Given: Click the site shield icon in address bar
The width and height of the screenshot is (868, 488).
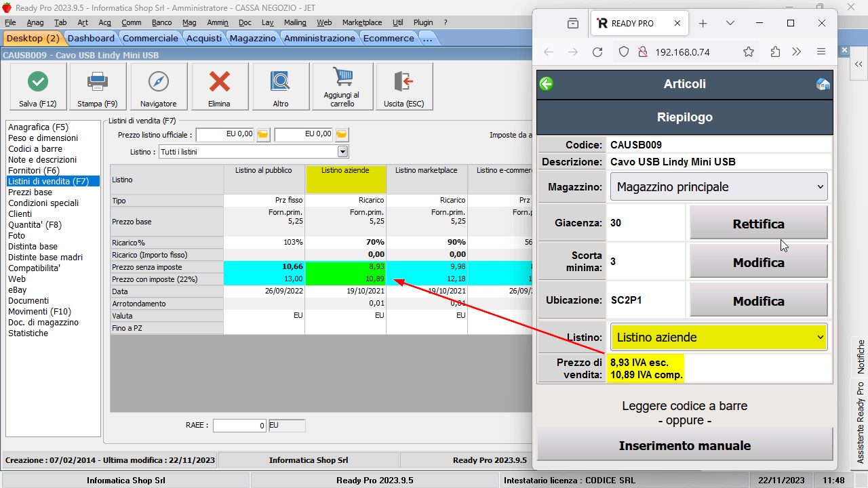Looking at the screenshot, I should coord(625,52).
